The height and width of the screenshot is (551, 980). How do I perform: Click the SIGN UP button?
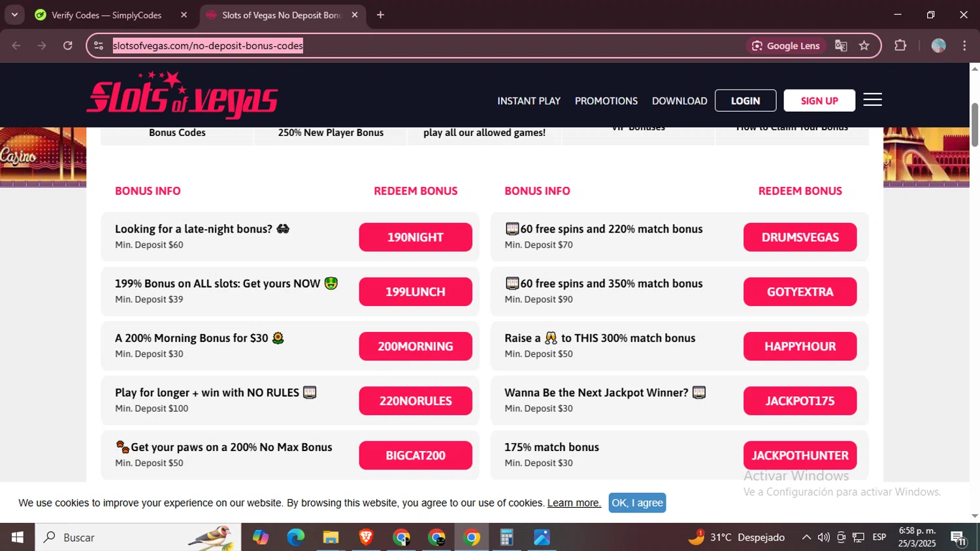coord(819,101)
